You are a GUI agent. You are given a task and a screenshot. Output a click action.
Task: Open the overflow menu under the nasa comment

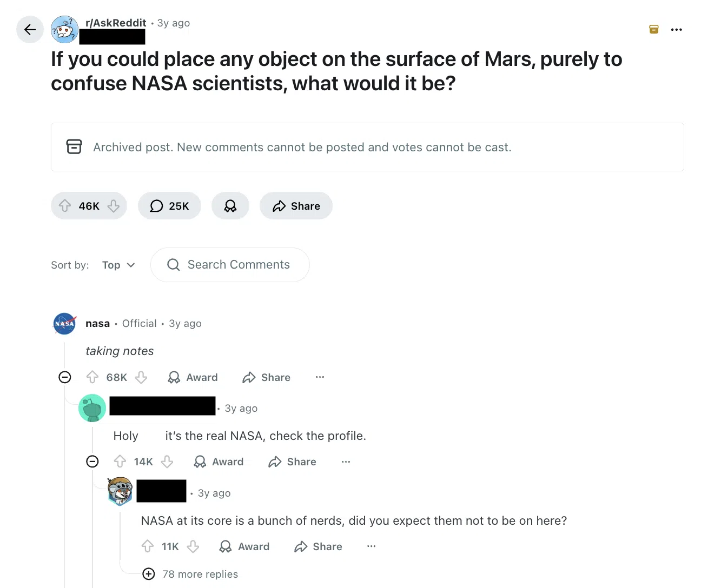[320, 377]
